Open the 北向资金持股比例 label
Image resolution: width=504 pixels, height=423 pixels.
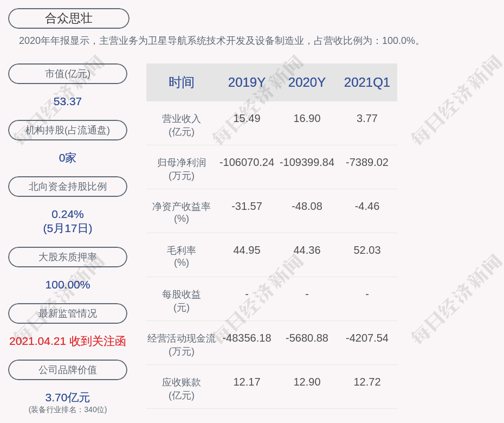point(68,187)
